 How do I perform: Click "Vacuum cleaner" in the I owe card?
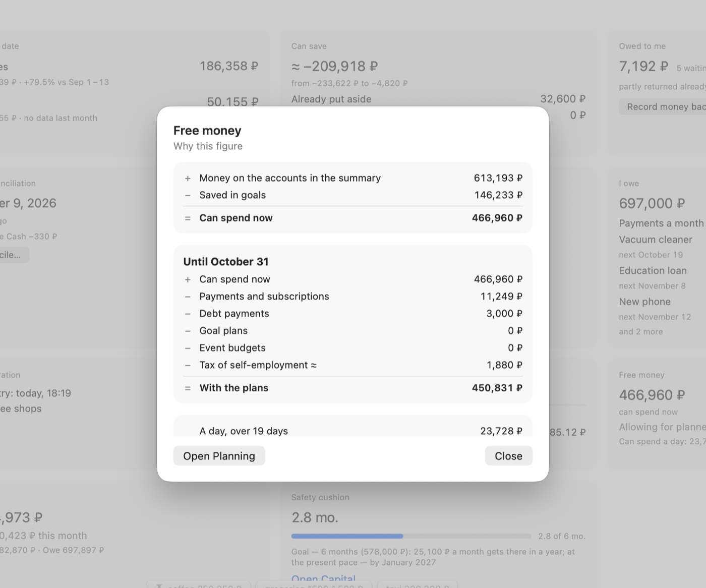click(656, 240)
